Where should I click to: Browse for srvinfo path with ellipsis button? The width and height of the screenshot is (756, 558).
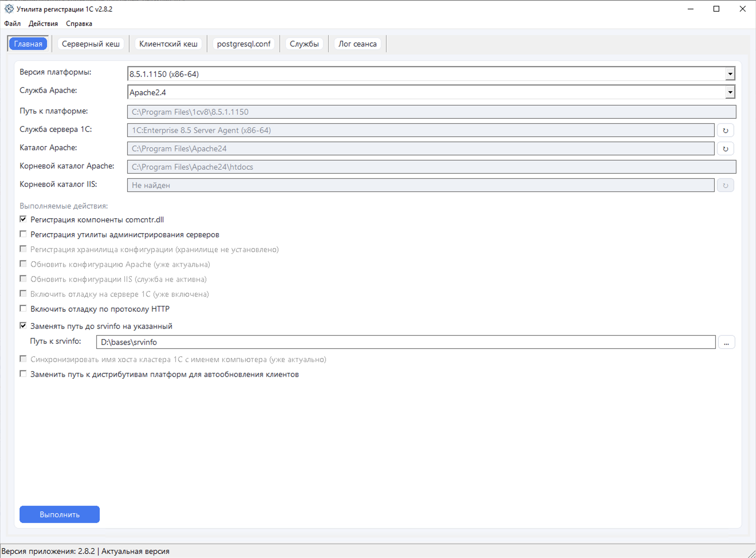[726, 342]
